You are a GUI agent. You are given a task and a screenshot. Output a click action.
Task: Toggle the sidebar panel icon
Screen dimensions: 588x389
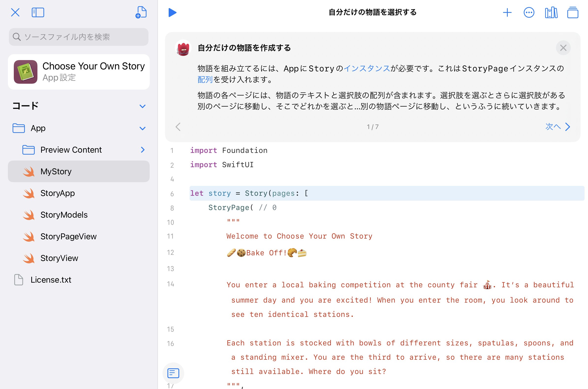(x=38, y=12)
